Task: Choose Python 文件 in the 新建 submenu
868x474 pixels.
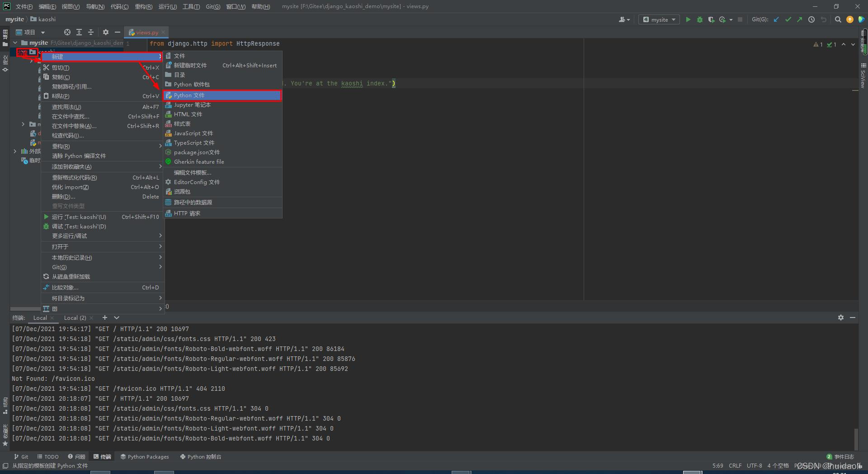Action: [222, 95]
